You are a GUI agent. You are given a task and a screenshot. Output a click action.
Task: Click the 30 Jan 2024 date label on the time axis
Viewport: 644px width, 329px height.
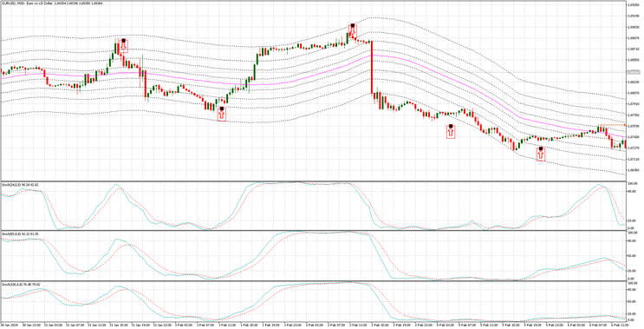[x=9, y=325]
